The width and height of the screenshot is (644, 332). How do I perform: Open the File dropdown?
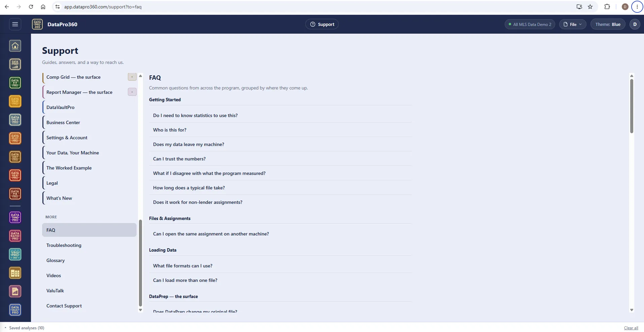click(x=573, y=24)
